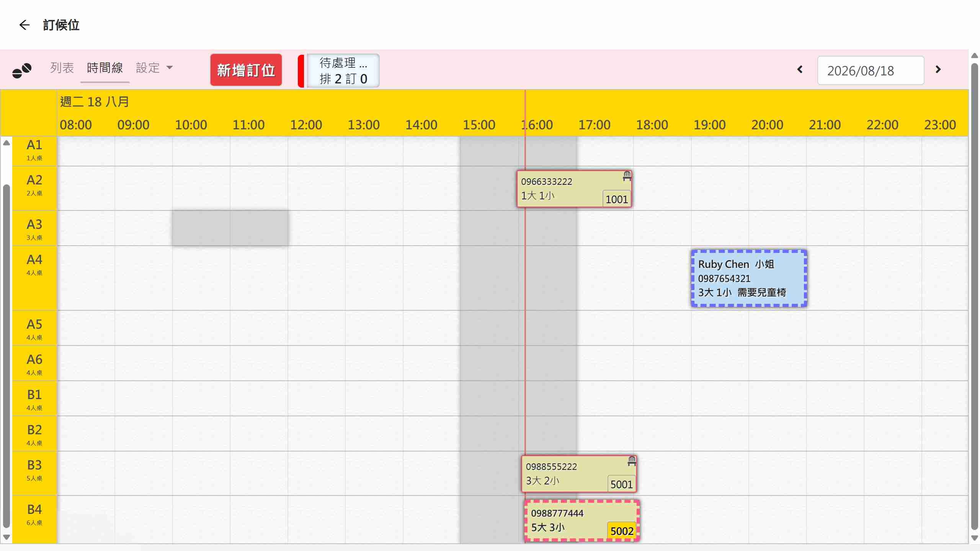The height and width of the screenshot is (551, 980).
Task: Click the table list scroll-up arrow
Action: point(6,143)
